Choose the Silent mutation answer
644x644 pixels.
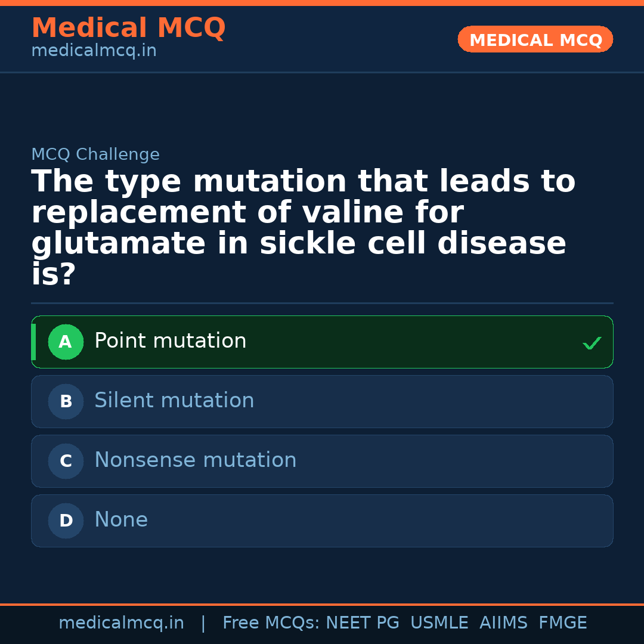pyautogui.click(x=174, y=401)
